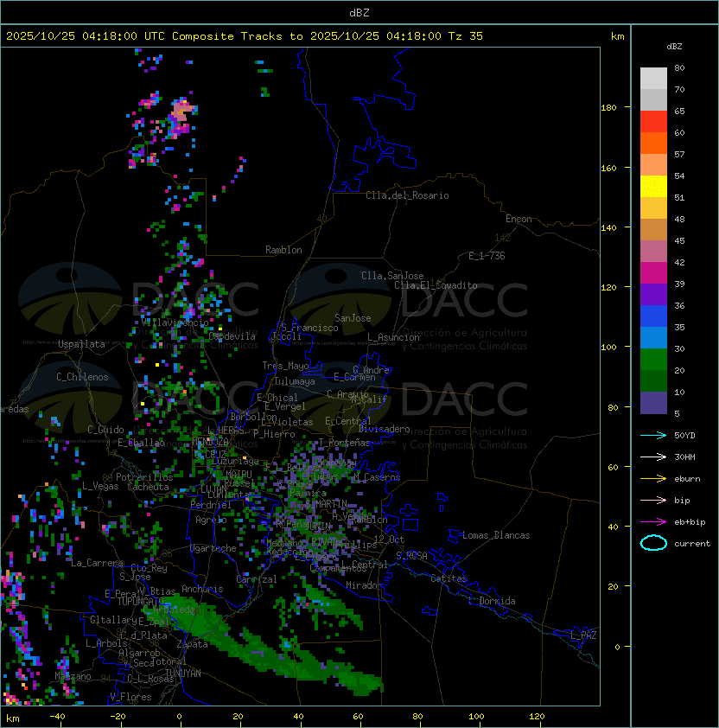Viewport: 719px width, 728px height.
Task: Click the 'Lomas_Blancas' map label
Action: tap(496, 535)
